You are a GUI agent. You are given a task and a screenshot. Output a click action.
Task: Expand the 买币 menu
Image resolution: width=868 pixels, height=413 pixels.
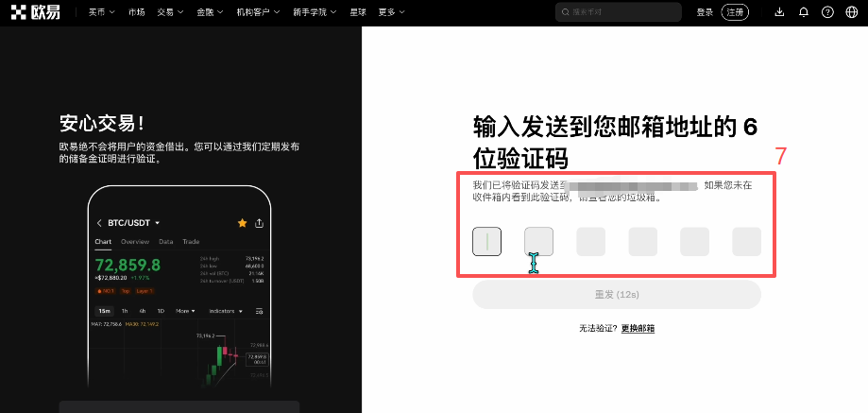(102, 12)
